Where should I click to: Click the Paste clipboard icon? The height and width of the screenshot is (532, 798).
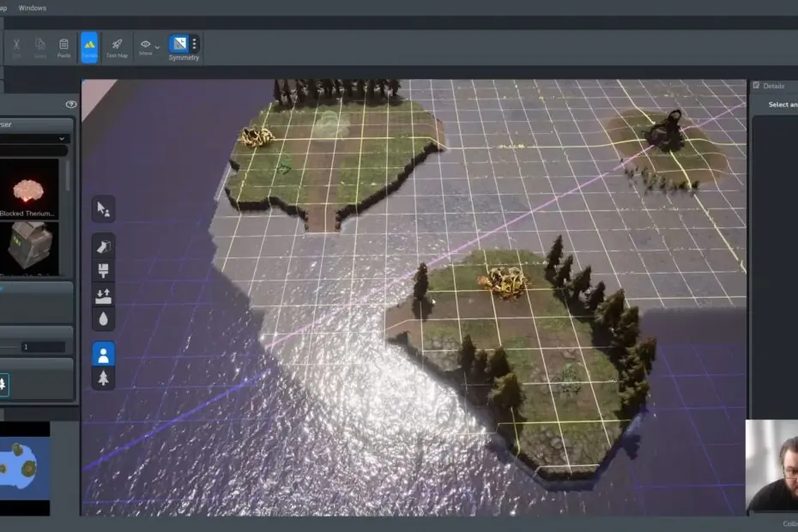[x=64, y=46]
